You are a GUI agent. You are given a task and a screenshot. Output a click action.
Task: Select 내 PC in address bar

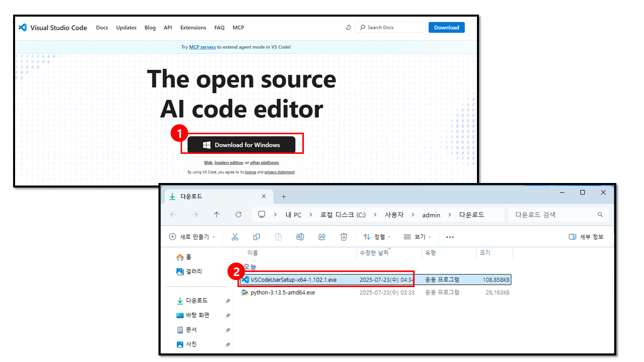coord(293,215)
